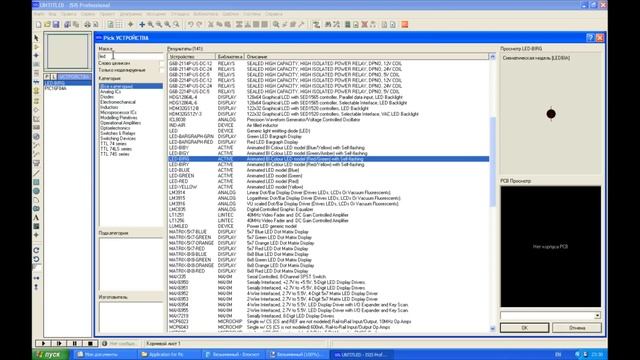Start simulation with the Play button
Viewport: 640px width, 360px height.
point(43,343)
